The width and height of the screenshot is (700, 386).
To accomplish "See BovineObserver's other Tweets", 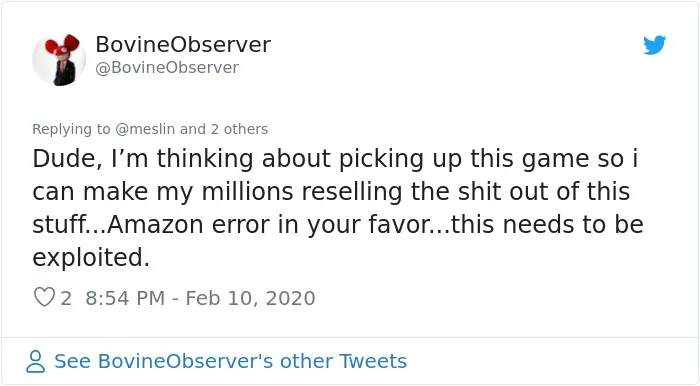I will pos(230,361).
